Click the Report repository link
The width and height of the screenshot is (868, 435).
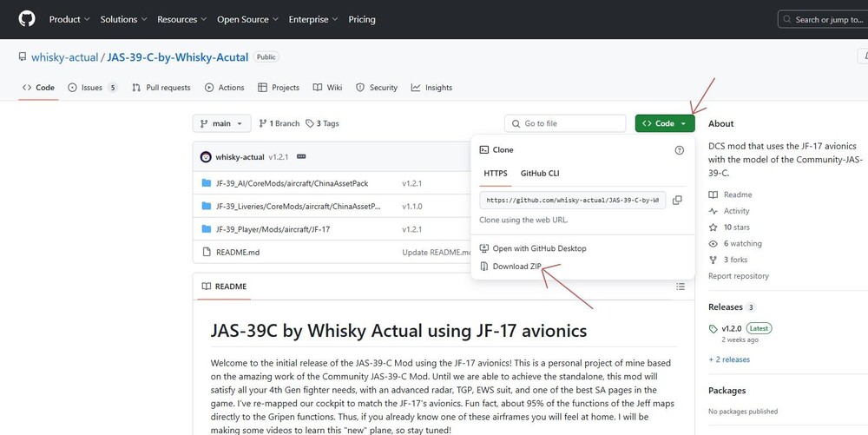739,276
